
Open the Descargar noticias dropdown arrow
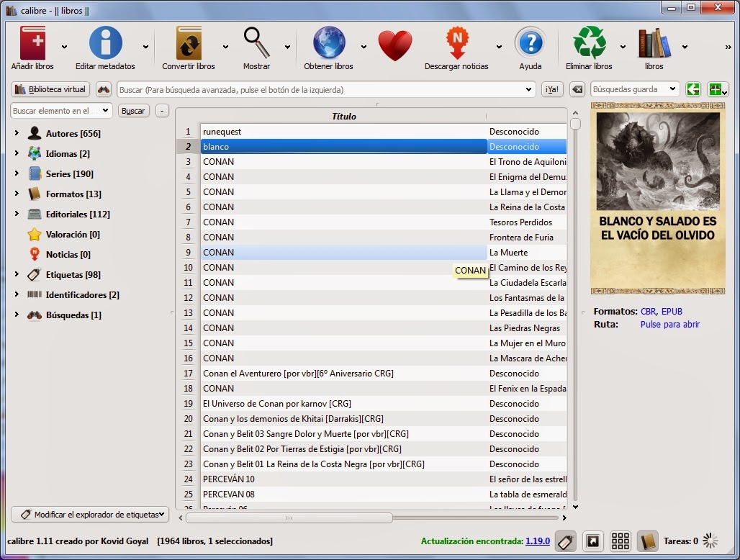[x=499, y=47]
